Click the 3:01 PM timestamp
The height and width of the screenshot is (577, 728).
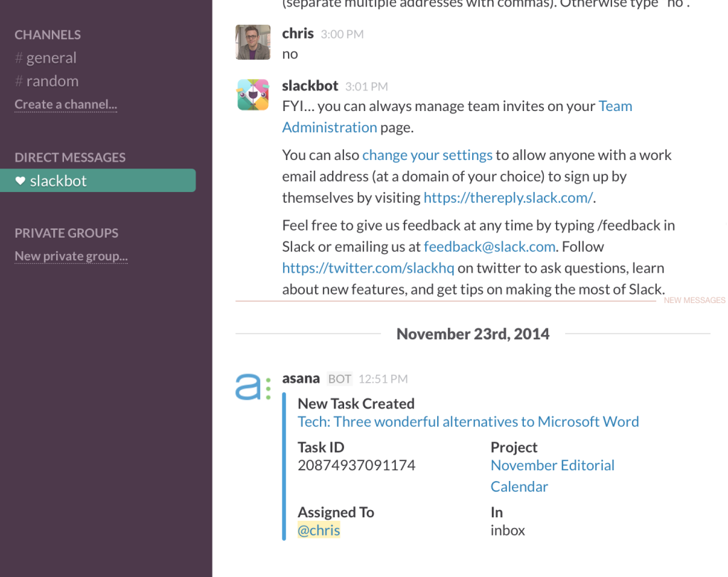pos(366,87)
